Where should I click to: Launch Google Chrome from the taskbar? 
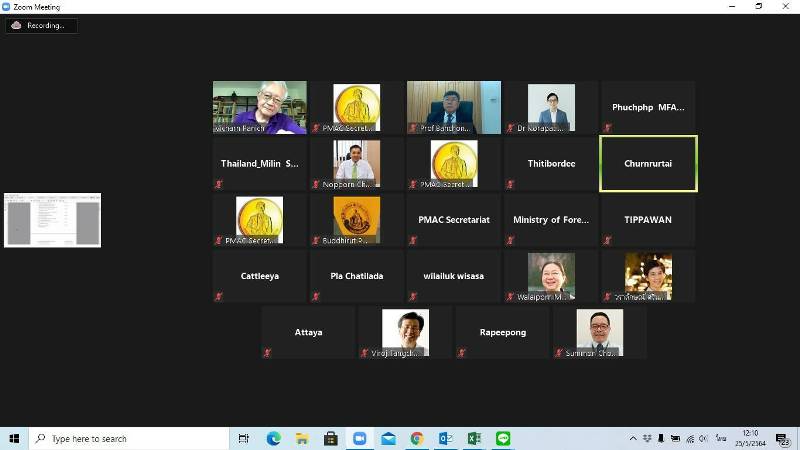(x=417, y=438)
